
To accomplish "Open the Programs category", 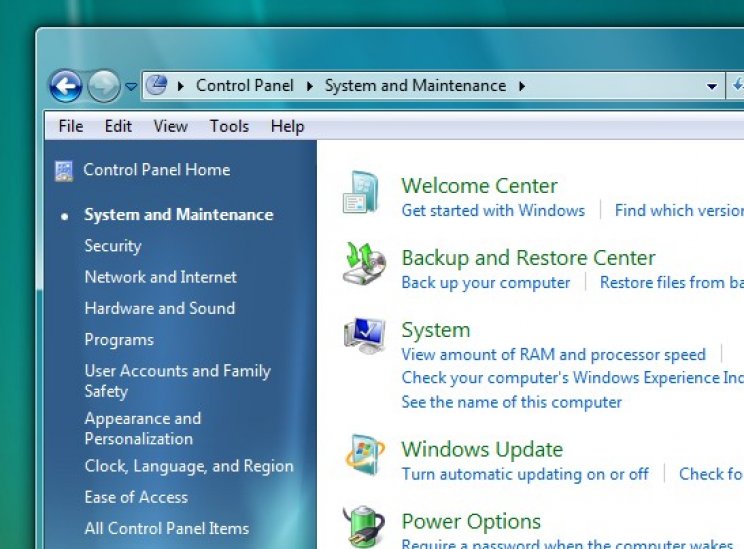I will [x=119, y=340].
